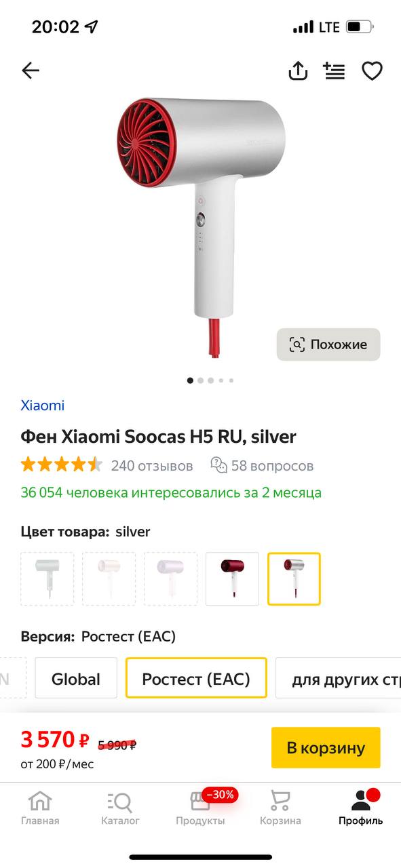Find similar items via Похожие button
Image resolution: width=401 pixels, height=868 pixels.
pos(328,344)
